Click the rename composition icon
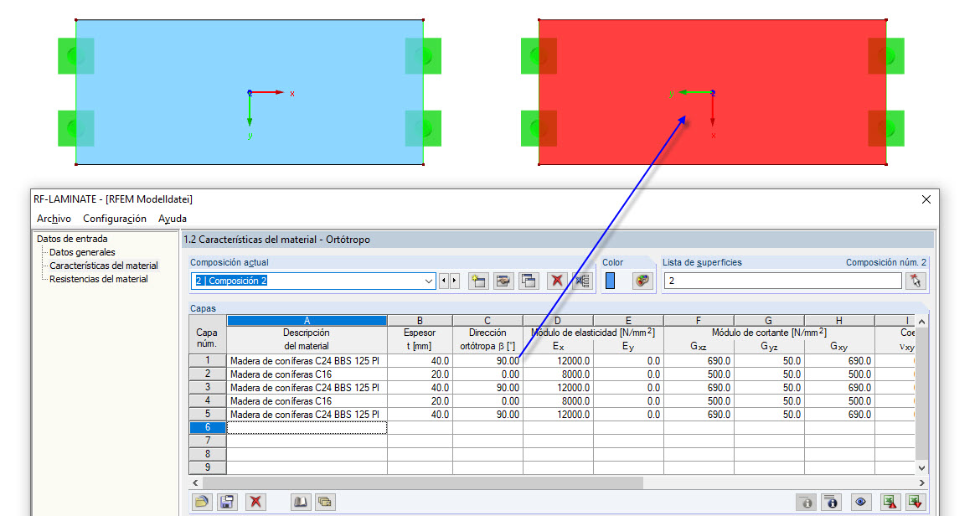 503,281
